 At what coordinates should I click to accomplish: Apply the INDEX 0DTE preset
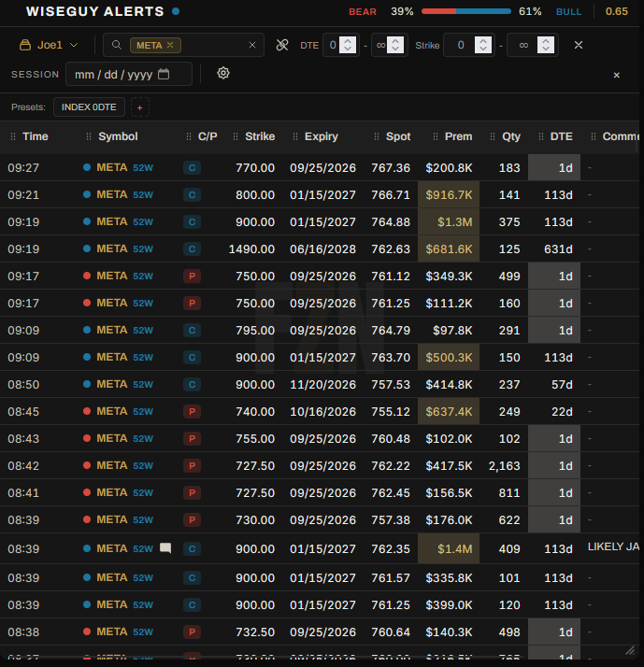click(89, 107)
